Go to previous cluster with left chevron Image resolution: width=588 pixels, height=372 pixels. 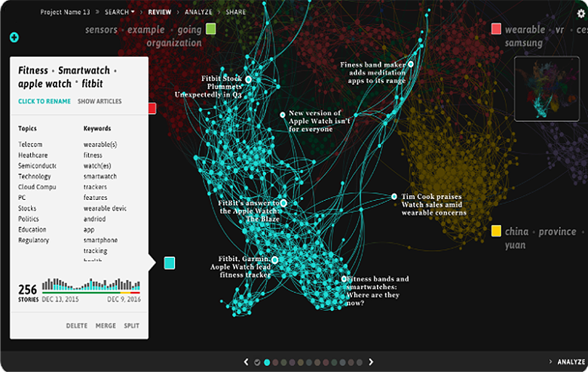[x=246, y=362]
